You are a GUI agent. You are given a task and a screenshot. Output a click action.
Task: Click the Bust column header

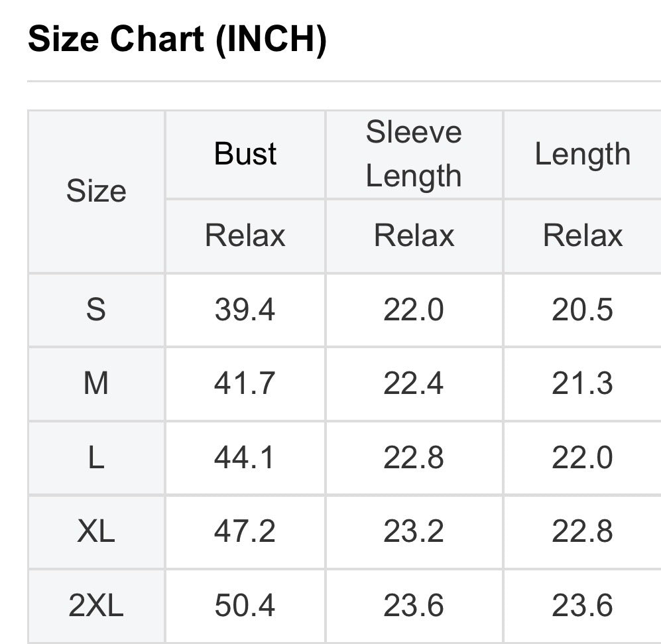tap(245, 154)
